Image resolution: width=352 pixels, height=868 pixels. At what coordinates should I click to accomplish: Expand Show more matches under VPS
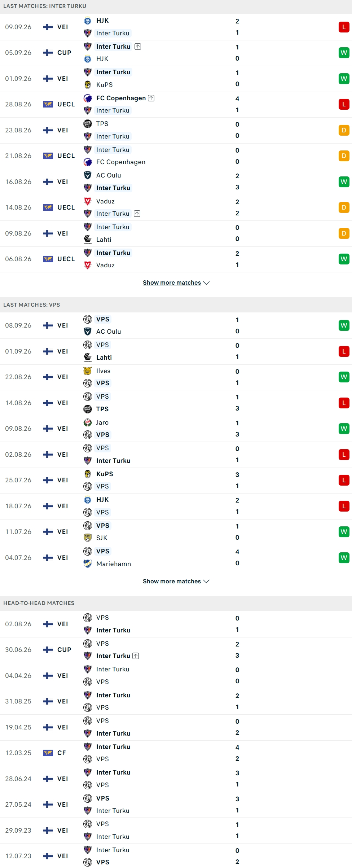coord(176,581)
